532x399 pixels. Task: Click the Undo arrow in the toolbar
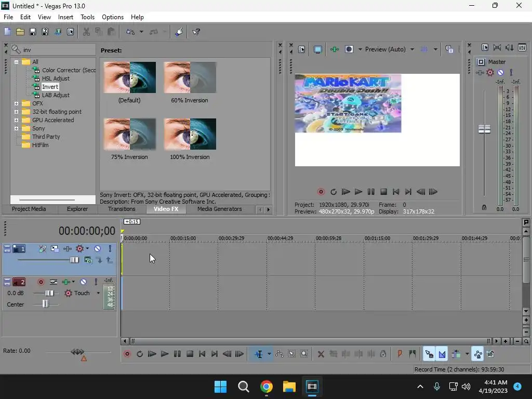pos(130,32)
